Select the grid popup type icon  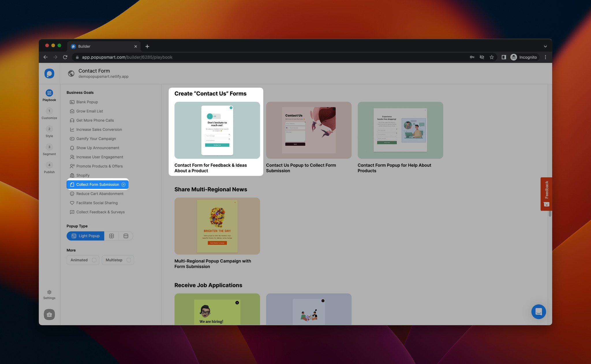tap(111, 236)
